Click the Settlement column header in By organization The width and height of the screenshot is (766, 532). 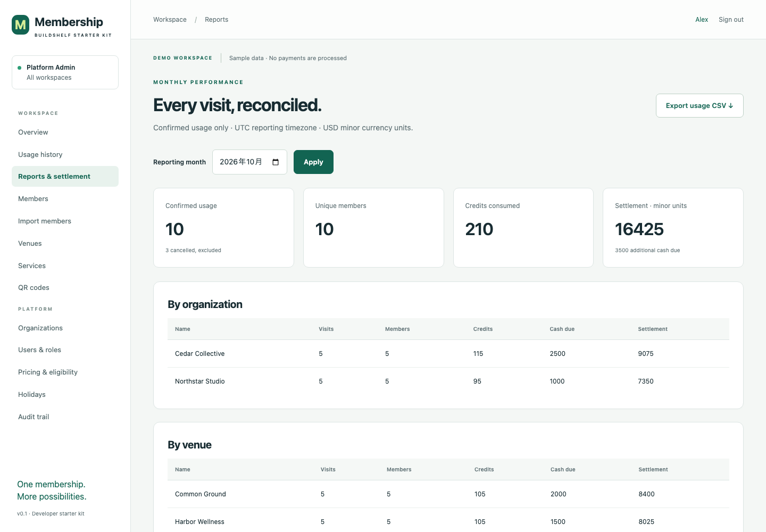(x=653, y=329)
